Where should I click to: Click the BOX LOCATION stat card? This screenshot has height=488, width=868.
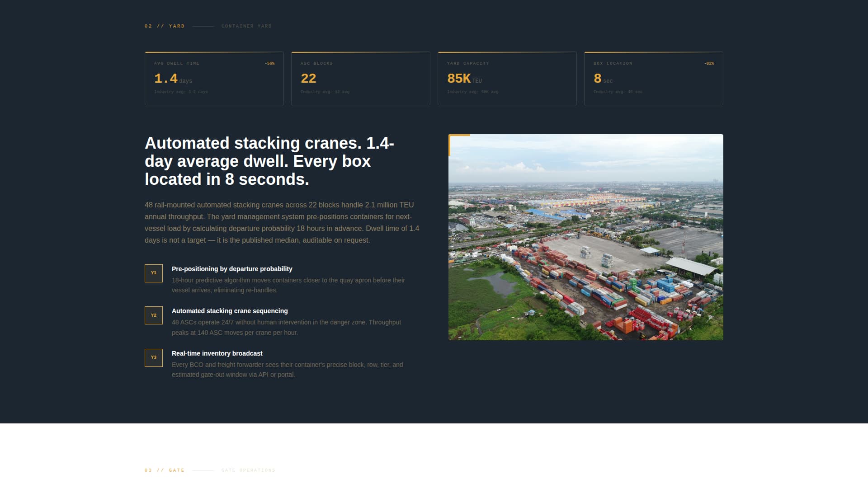[653, 78]
